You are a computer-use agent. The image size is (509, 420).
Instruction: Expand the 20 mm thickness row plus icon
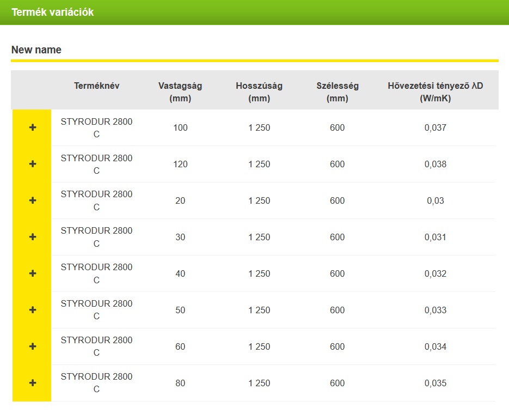(x=33, y=200)
